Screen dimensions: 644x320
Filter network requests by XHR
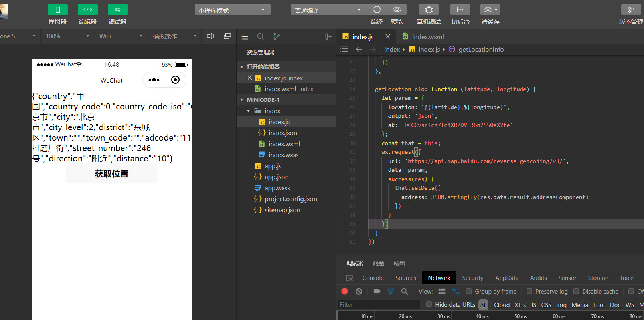point(520,305)
